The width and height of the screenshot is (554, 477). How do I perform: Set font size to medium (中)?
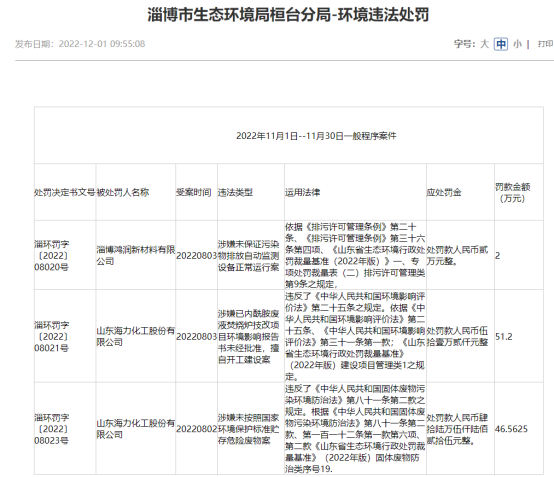(x=501, y=44)
